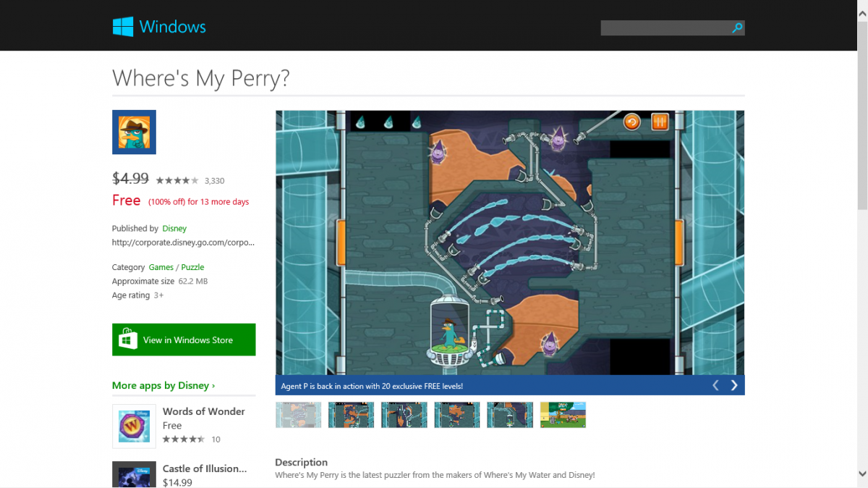The image size is (868, 488).
Task: Select the fourth screenshot thumbnail
Action: tap(457, 415)
